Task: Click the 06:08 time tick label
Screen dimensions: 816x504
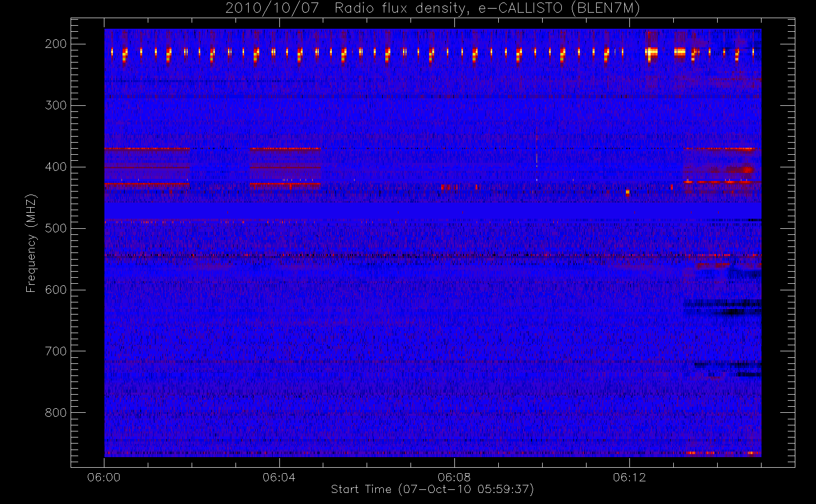Action: click(x=454, y=477)
